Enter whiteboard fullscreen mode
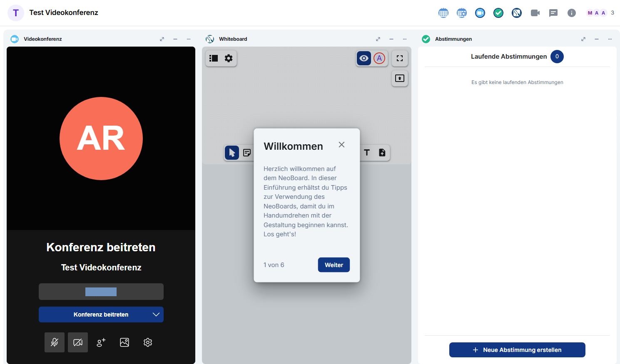This screenshot has height=364, width=620. (400, 58)
